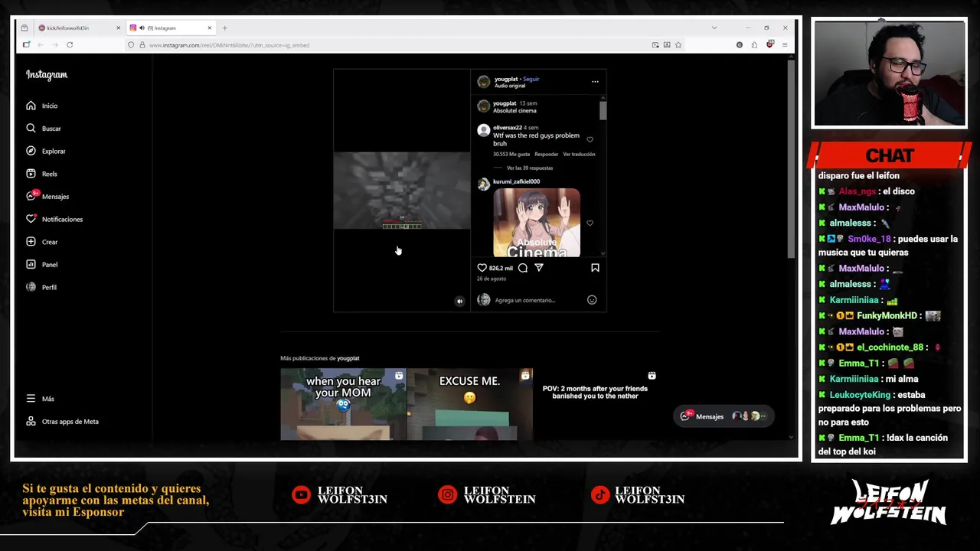Image resolution: width=980 pixels, height=551 pixels.
Task: Click the red extension icon in the browser toolbar
Action: pos(770,44)
